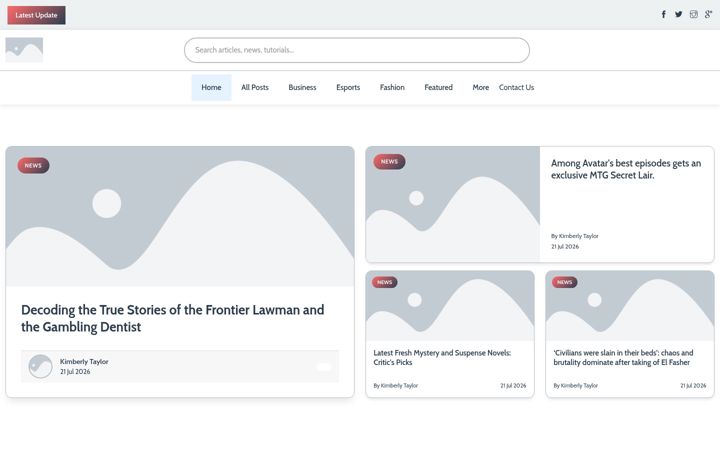Open the Fashion category

point(392,87)
